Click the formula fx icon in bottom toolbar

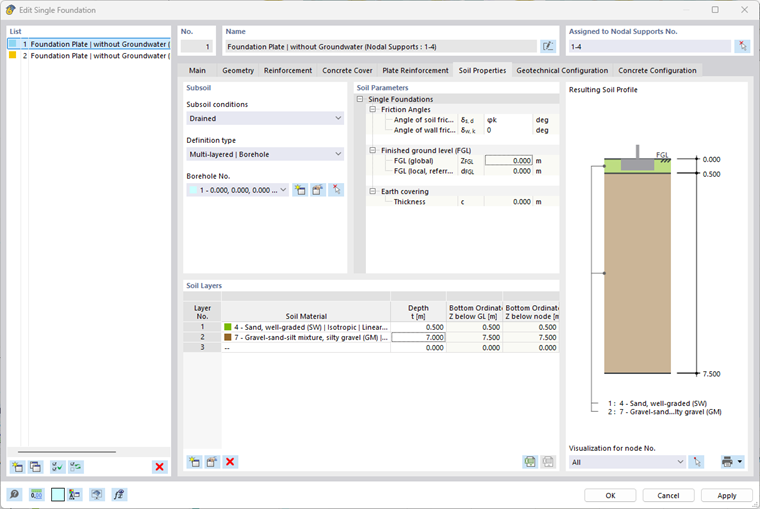point(119,494)
